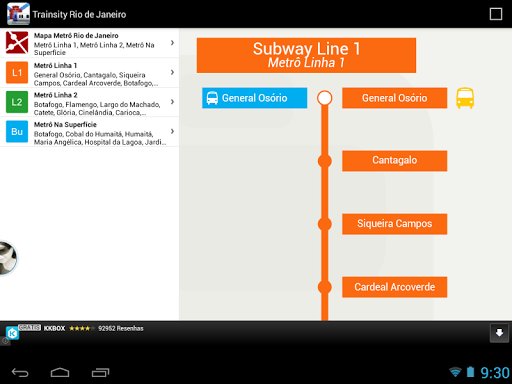This screenshot has width=512, height=384.
Task: Expand the Metrô Linha 1 chevron
Action: coord(172,72)
